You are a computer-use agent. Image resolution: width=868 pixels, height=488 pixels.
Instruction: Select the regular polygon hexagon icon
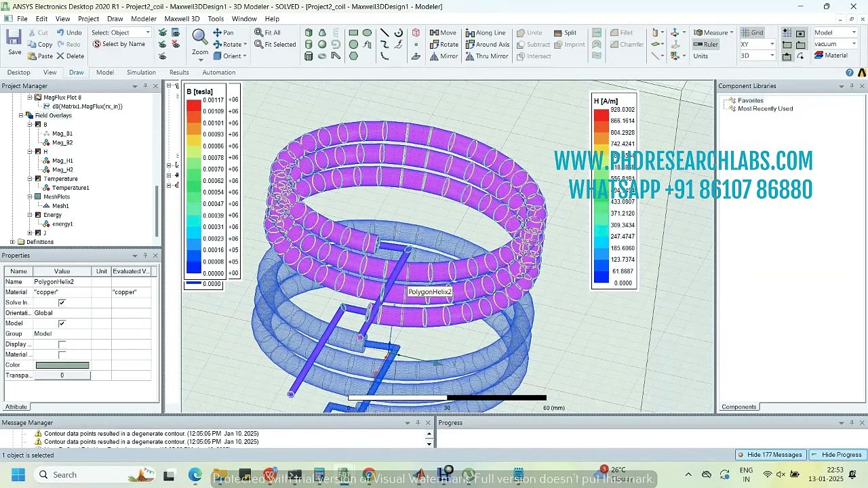353,56
